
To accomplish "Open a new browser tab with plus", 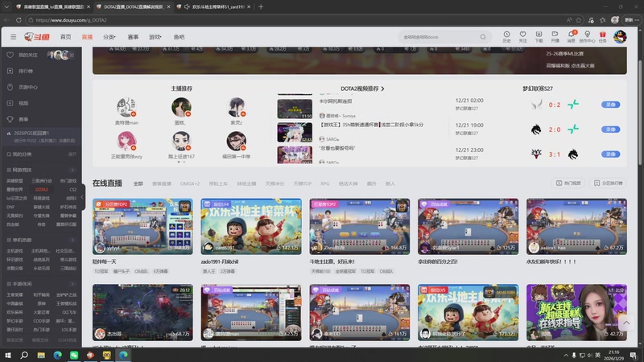I will (261, 6).
